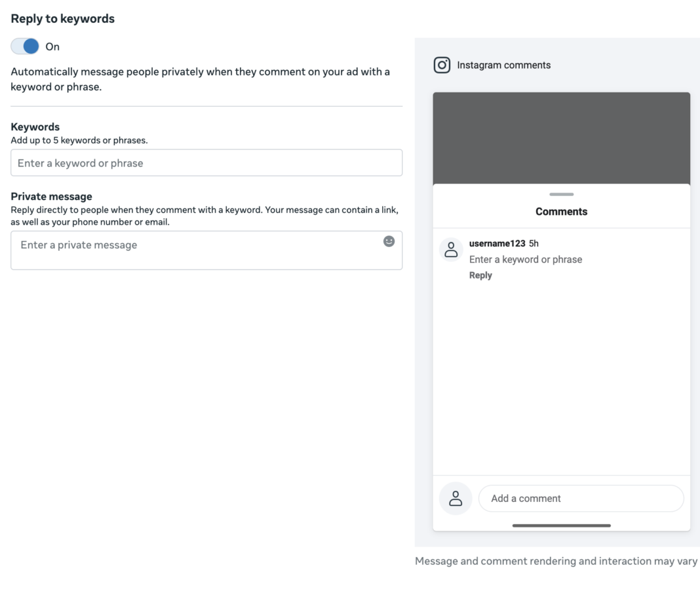Screen dimensions: 700x612
Task: Click the gray ad preview image
Action: coord(561,138)
